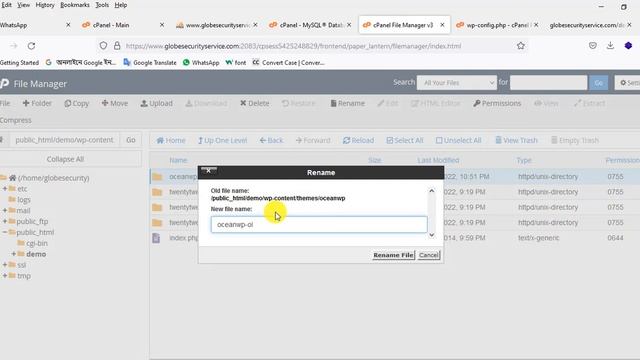Image resolution: width=640 pixels, height=360 pixels.
Task: Click Go beside path field
Action: pyautogui.click(x=131, y=140)
